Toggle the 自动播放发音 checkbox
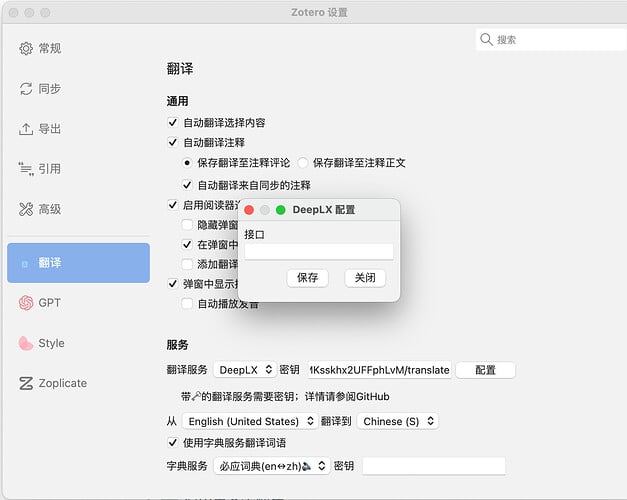Image resolution: width=627 pixels, height=500 pixels. [x=187, y=304]
